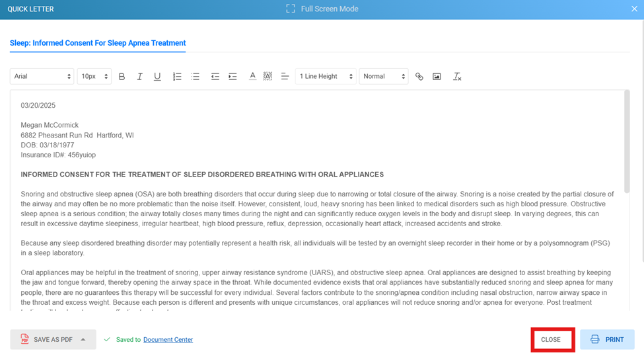This screenshot has height=361, width=644.
Task: Click the PDF icon on Save As PDF
Action: tap(24, 339)
